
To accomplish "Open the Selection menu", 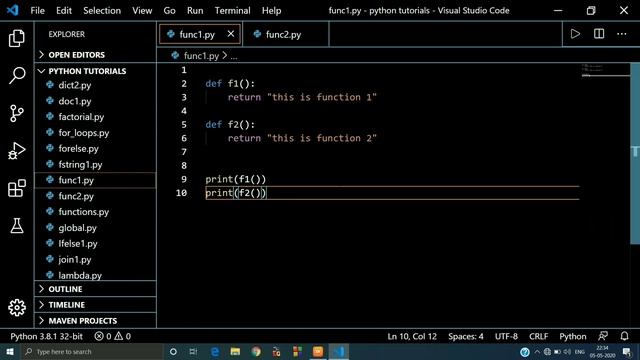I will 102,10.
